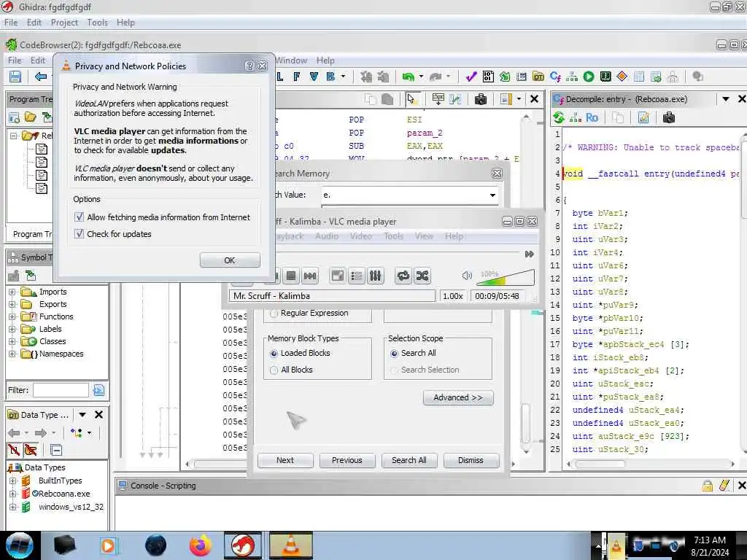Screen dimensions: 747x560
Task: Refresh decompile with green arrows icon
Action: coord(559,117)
